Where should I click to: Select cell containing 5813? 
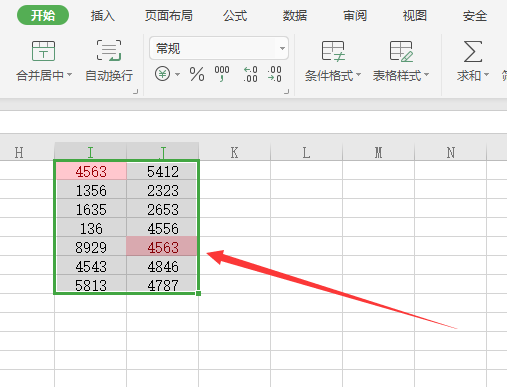91,284
